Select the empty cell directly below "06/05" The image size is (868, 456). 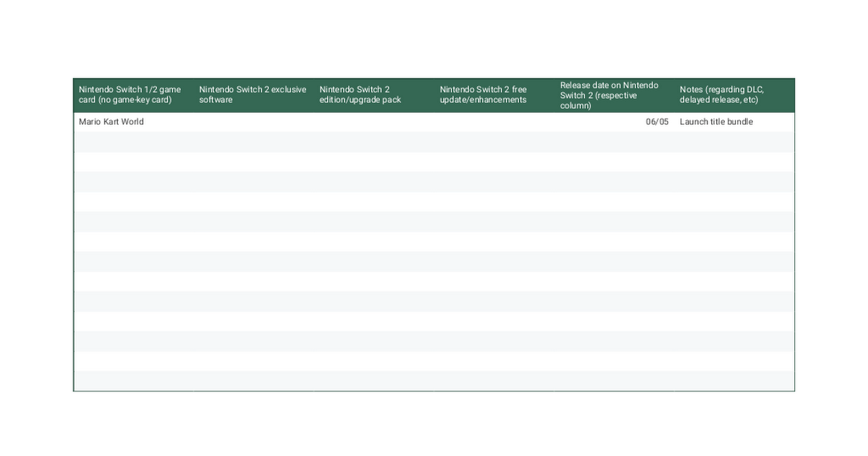pyautogui.click(x=613, y=142)
